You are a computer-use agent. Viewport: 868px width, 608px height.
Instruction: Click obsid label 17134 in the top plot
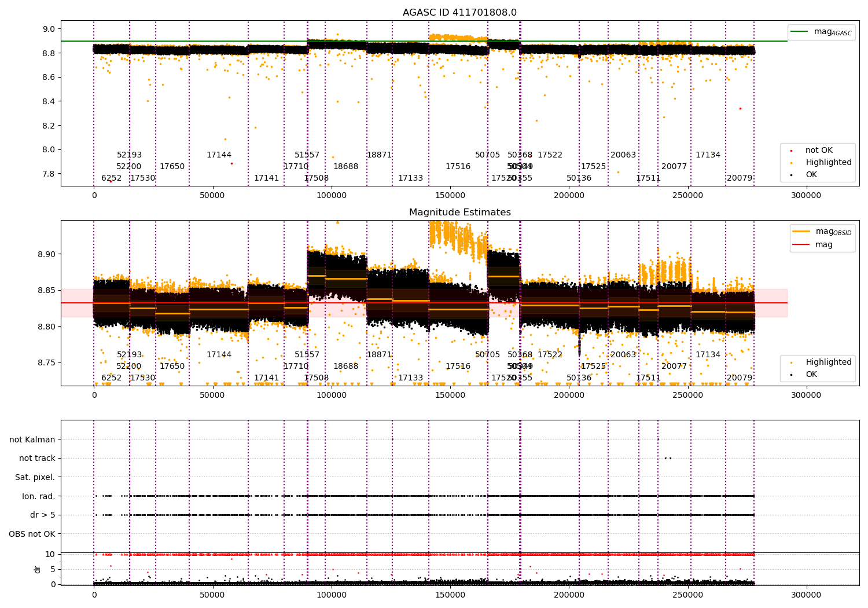(708, 155)
